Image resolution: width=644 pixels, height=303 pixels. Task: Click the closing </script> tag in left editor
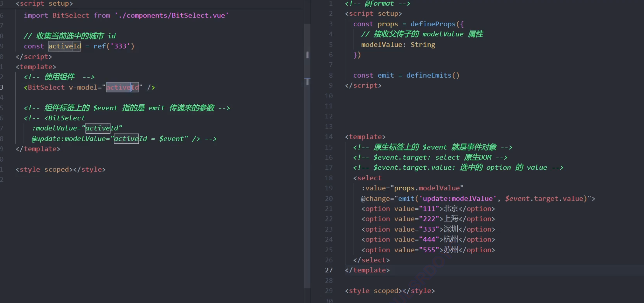coord(34,57)
